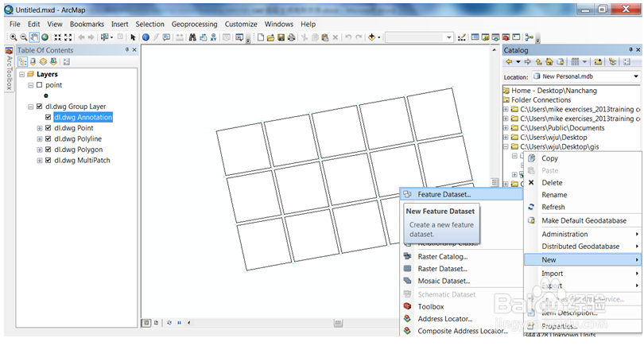Open the Python window icon
Viewport: 644px width, 346px height.
tap(516, 37)
